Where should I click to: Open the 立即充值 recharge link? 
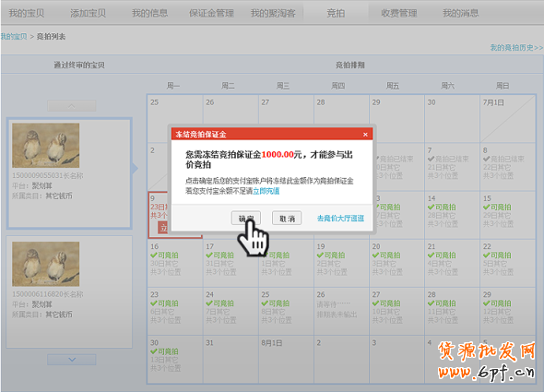pyautogui.click(x=266, y=191)
